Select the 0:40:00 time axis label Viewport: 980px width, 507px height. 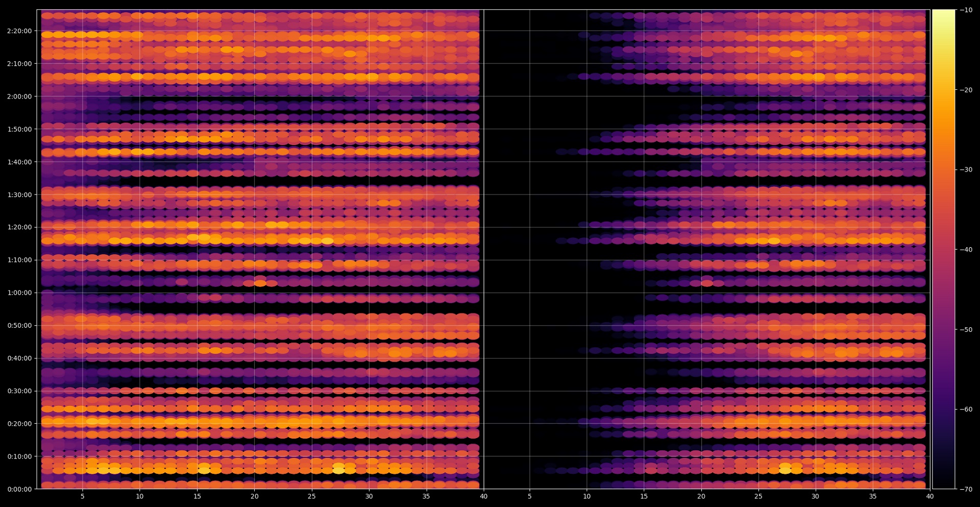(x=19, y=358)
